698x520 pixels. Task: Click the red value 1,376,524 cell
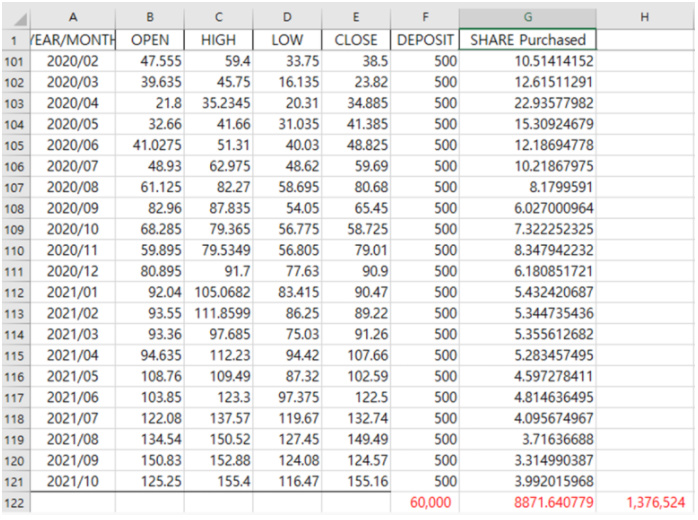pos(645,503)
